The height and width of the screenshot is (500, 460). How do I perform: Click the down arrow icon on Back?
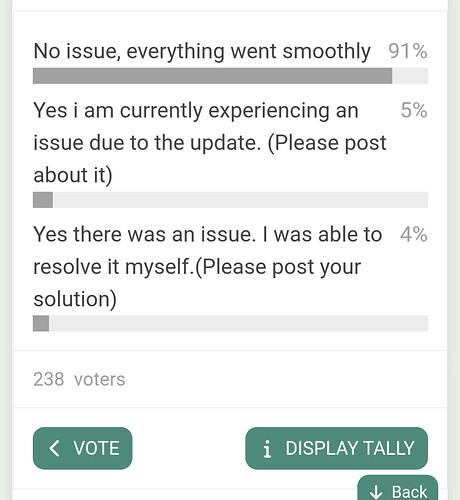[376, 492]
